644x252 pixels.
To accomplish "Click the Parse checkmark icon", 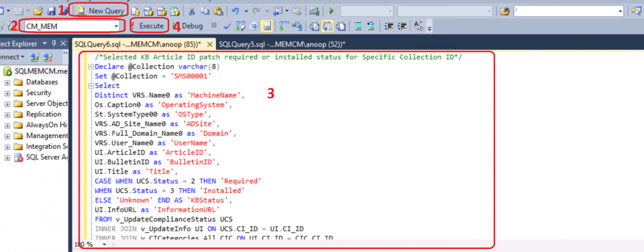I will tap(227, 27).
